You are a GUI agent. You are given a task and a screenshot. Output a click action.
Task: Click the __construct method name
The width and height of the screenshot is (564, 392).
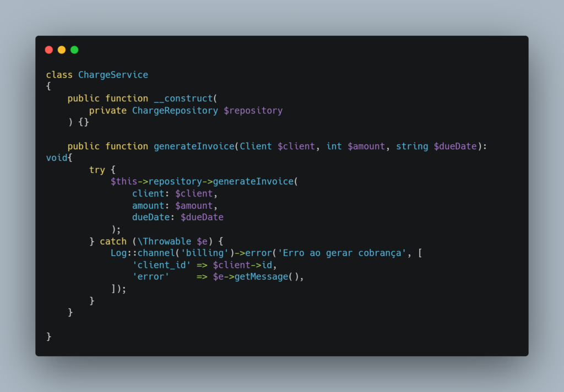pos(183,99)
